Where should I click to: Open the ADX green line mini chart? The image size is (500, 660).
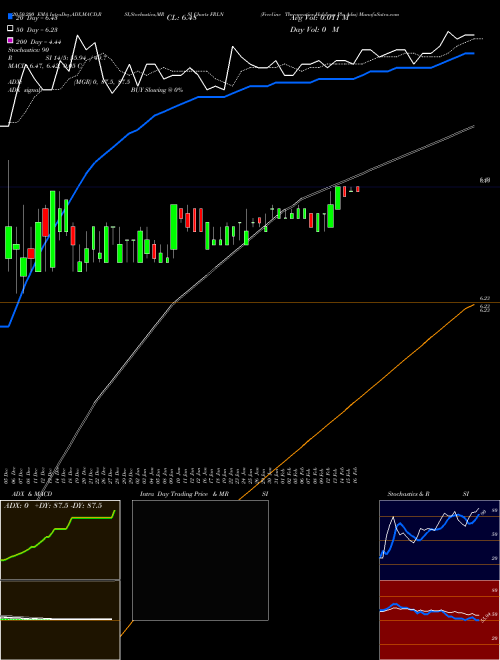[x=60, y=540]
